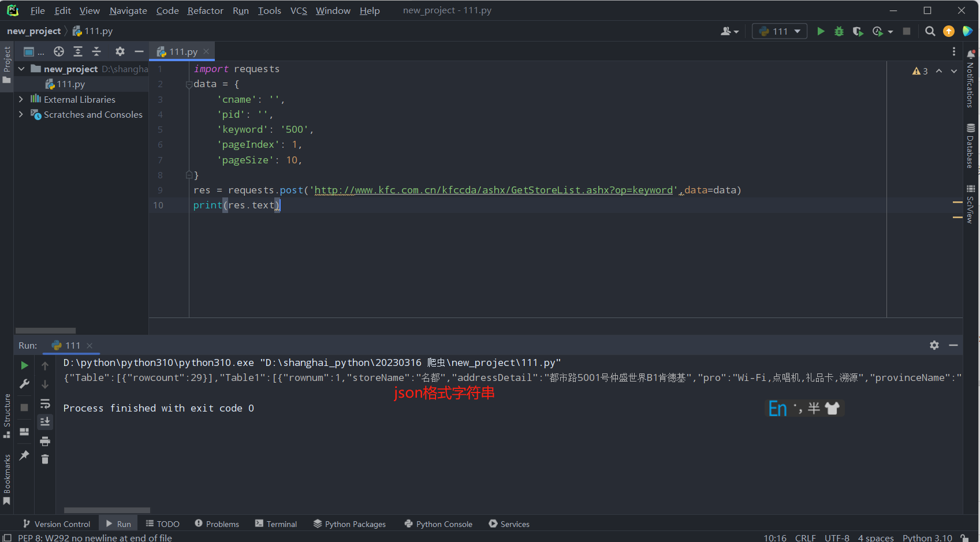Open the Version Control tool window
Viewport: 980px width, 542px height.
[57, 524]
